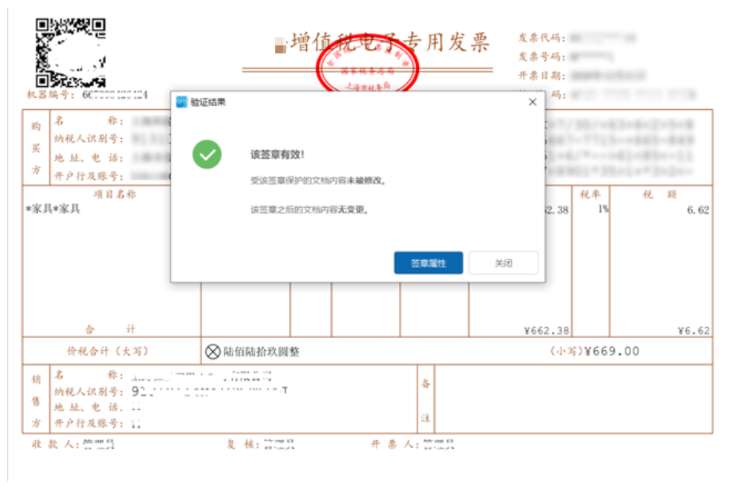Click the 税额 column header

pos(660,194)
